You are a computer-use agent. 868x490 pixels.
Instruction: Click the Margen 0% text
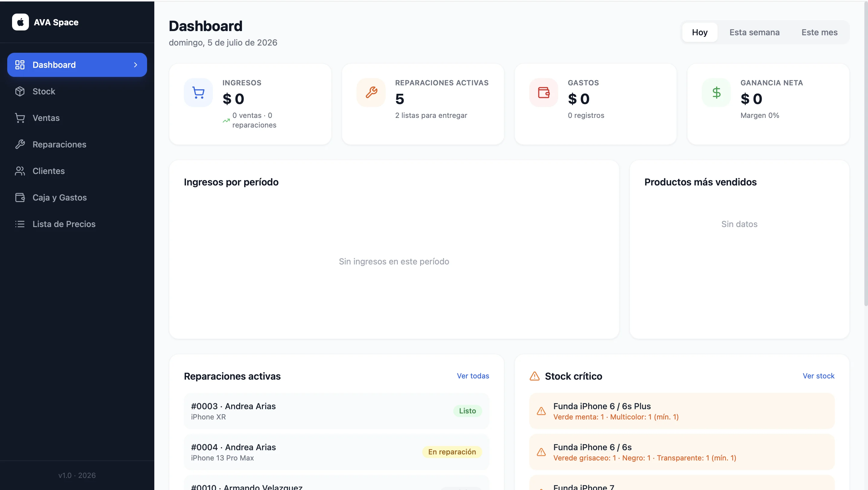759,116
